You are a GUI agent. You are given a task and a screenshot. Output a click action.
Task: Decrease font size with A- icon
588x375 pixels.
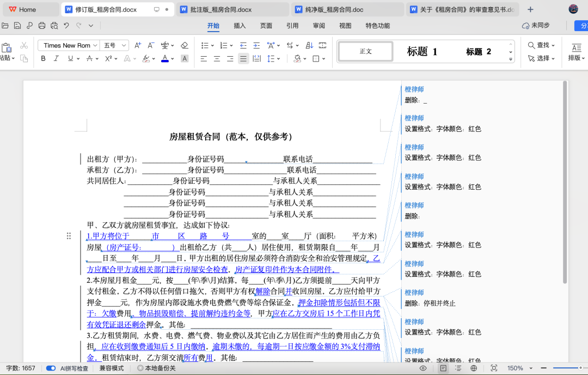click(x=151, y=45)
